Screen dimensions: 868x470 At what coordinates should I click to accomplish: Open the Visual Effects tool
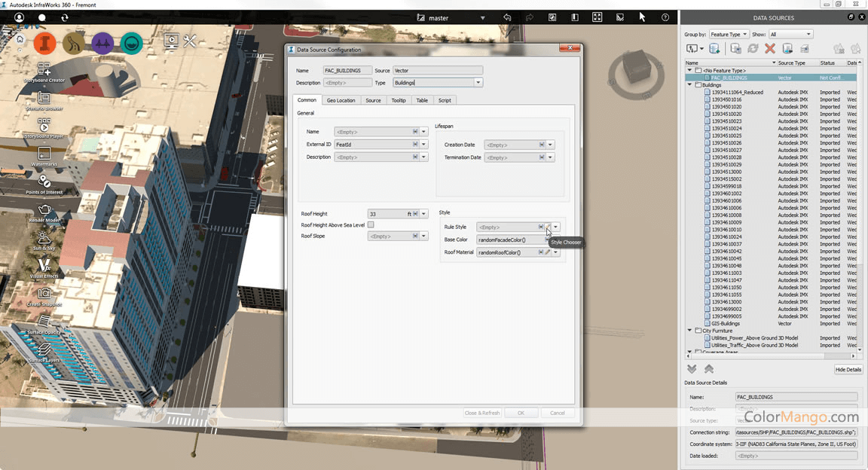point(44,266)
